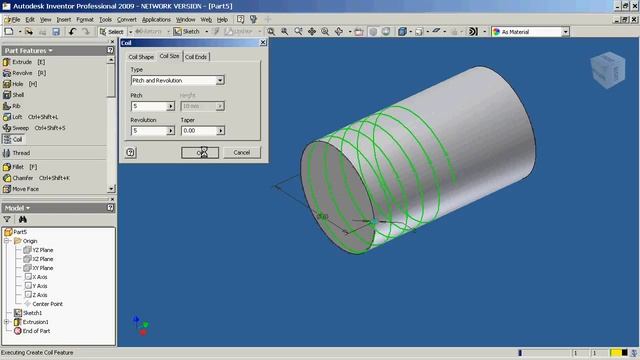
Task: Click the Open file toolbar icon
Action: (28, 31)
